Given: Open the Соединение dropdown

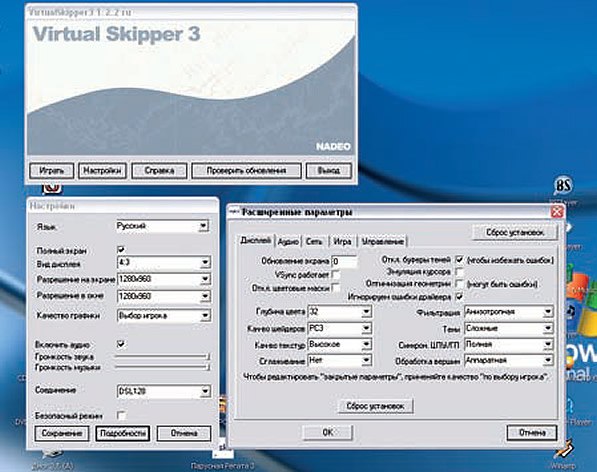Looking at the screenshot, I should pos(164,391).
